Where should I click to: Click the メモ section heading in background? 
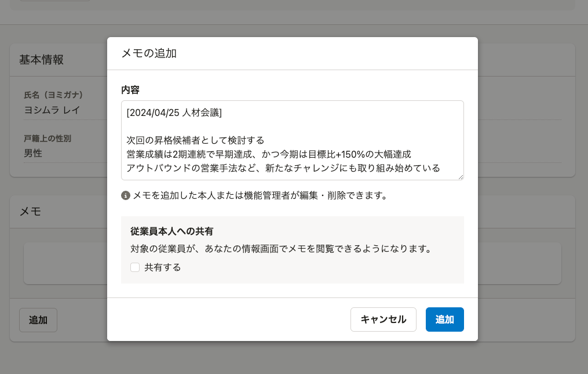[30, 212]
